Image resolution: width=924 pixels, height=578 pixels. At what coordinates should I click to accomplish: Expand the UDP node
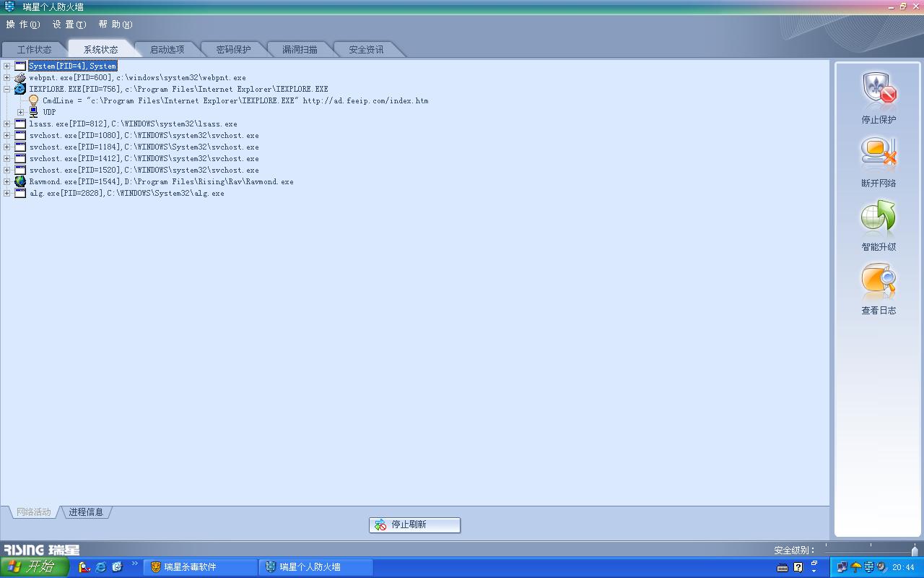click(x=20, y=112)
